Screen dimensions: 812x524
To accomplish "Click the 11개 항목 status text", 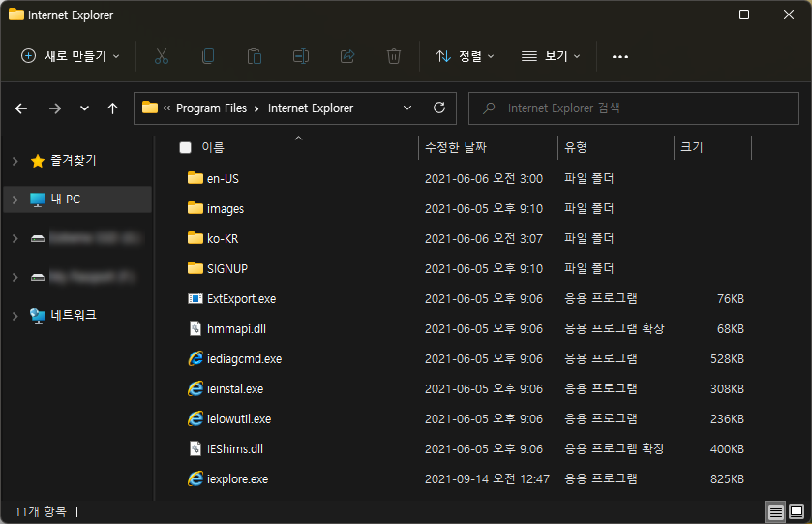I will 41,511.
